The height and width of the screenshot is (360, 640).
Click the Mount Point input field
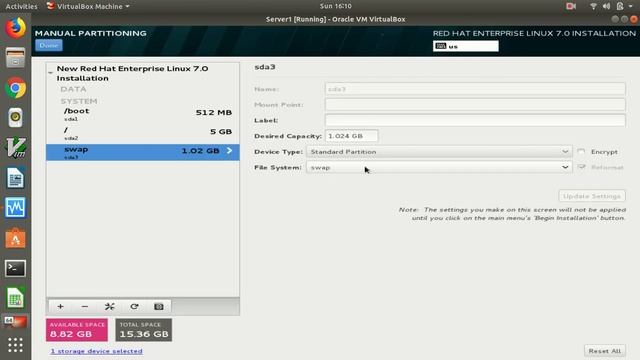pos(475,104)
